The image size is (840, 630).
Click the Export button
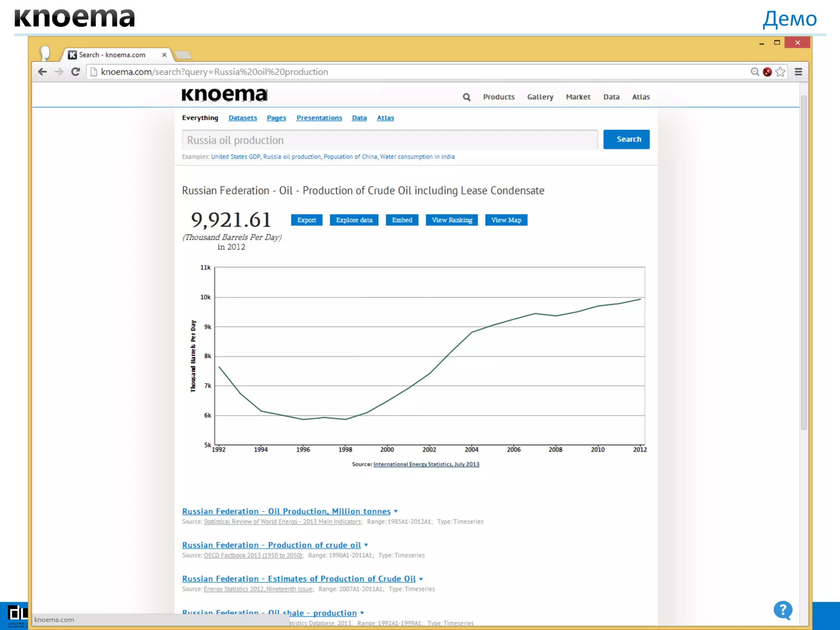click(x=306, y=220)
